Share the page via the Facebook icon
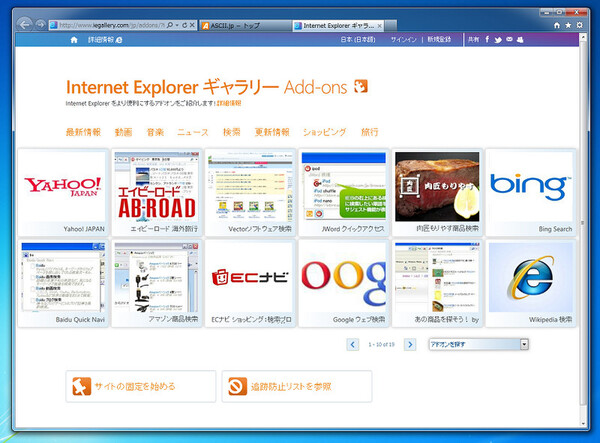This screenshot has height=443, width=600. pyautogui.click(x=487, y=39)
